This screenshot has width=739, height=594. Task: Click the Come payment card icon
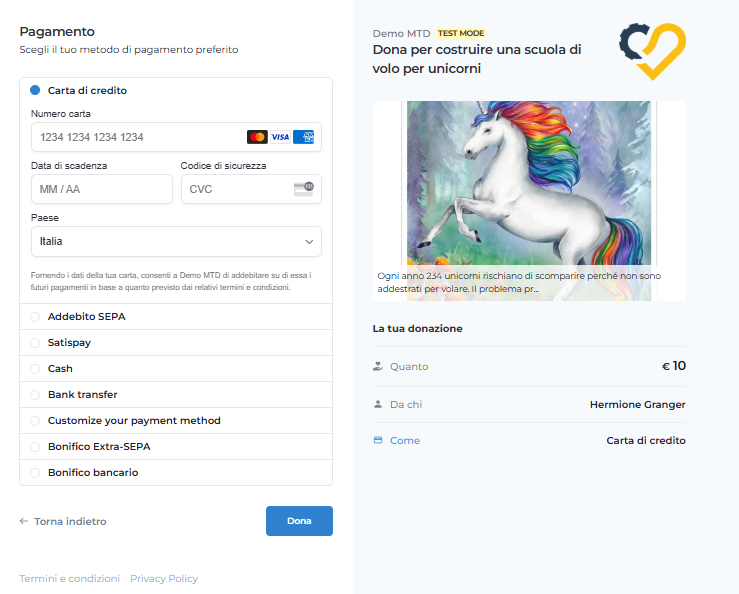[378, 440]
